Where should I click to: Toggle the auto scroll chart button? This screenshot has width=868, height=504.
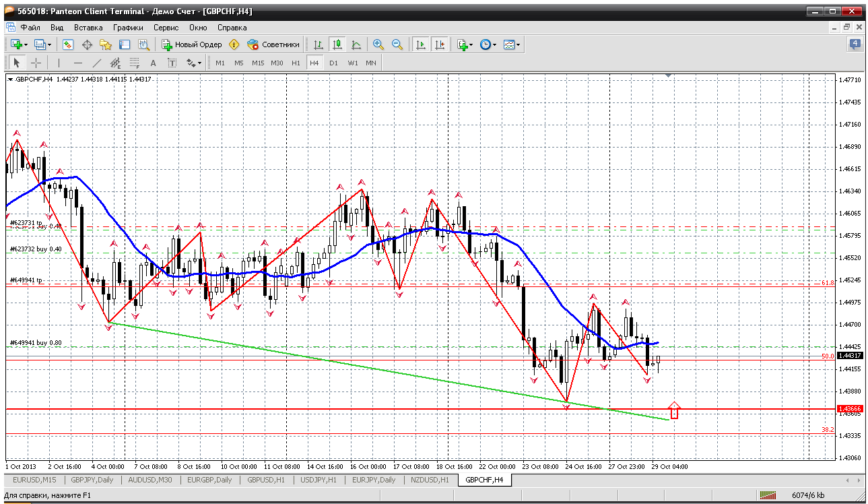coord(421,44)
